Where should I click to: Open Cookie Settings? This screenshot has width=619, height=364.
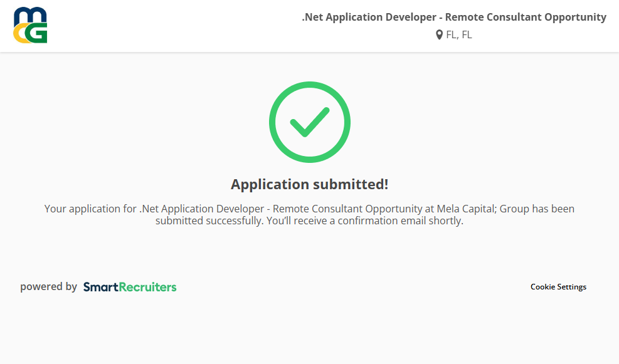click(x=558, y=287)
